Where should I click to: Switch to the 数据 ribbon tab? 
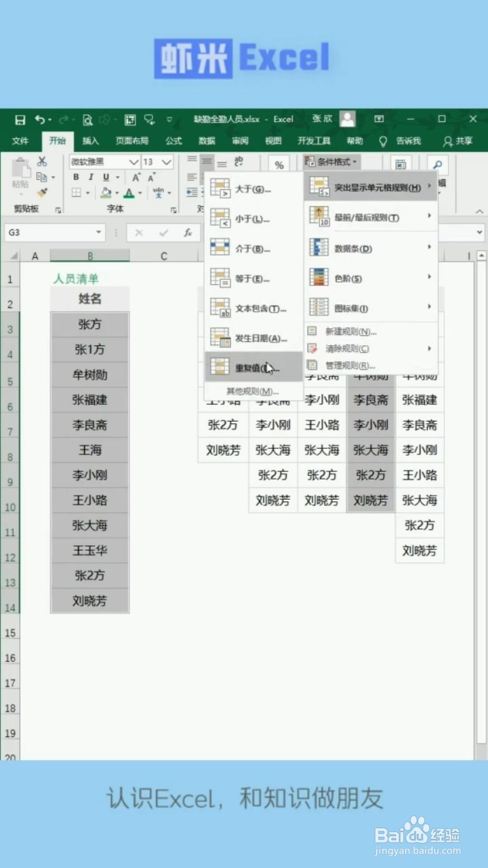pos(207,141)
